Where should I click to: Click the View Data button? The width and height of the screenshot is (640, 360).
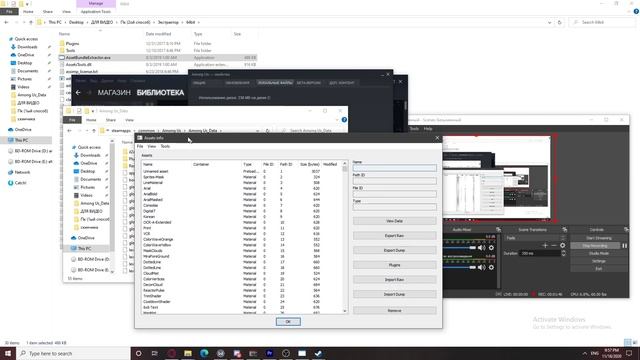point(394,221)
